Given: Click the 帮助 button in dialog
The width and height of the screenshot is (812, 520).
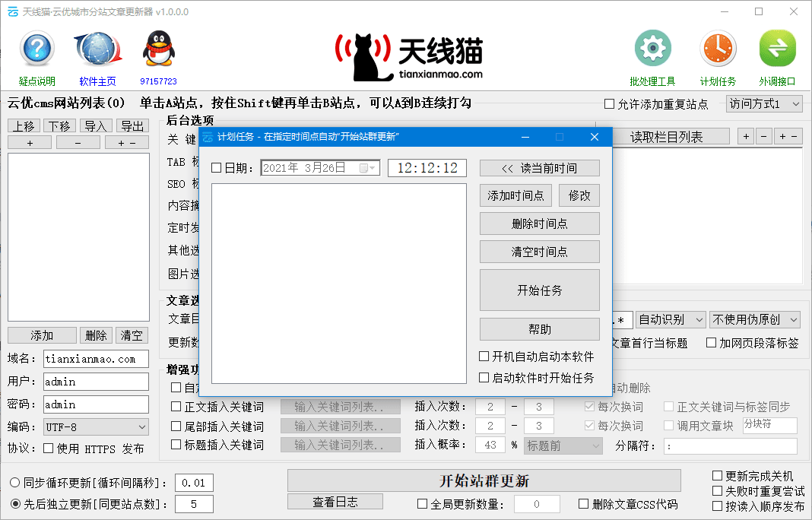Looking at the screenshot, I should pyautogui.click(x=540, y=329).
